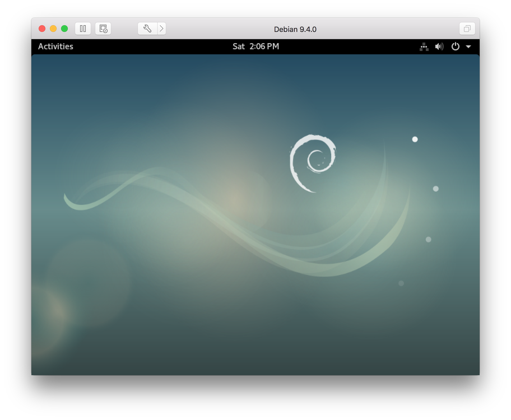Expand the chevron beside the wrench
This screenshot has height=420, width=511.
click(162, 29)
